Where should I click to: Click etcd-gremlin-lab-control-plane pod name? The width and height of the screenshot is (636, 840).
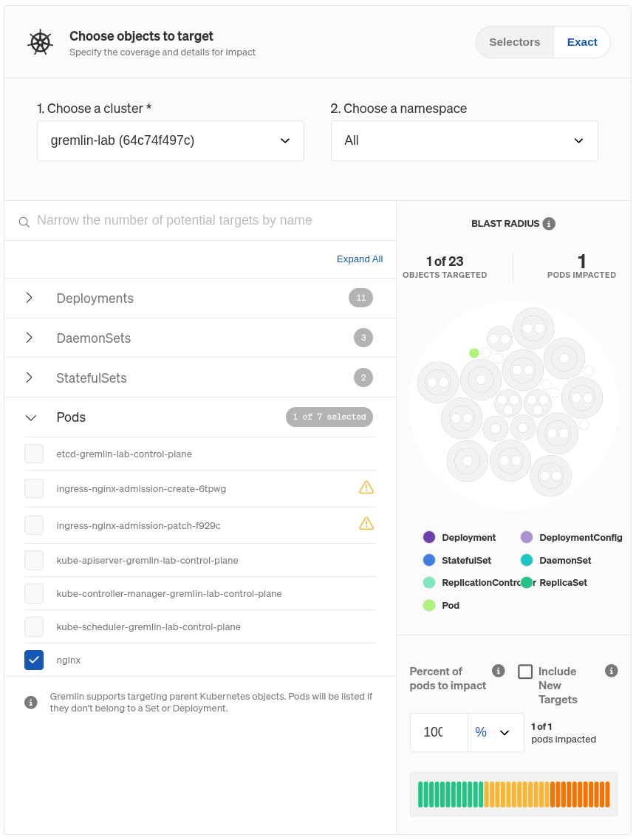click(124, 454)
